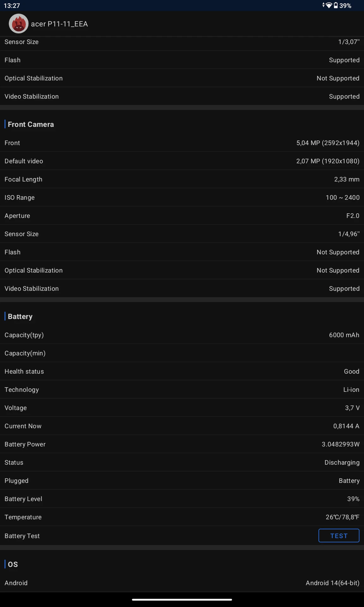Click the battery TEST button
This screenshot has height=607, width=364.
click(339, 536)
